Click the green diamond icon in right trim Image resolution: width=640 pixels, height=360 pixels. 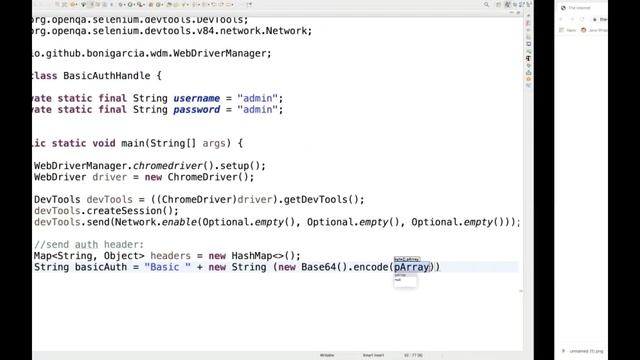click(529, 66)
